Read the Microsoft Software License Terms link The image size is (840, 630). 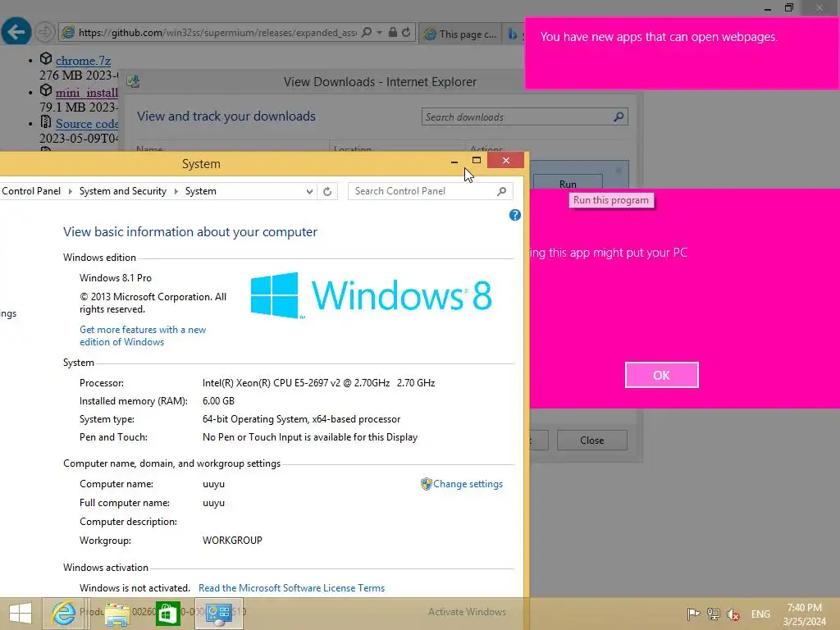(291, 587)
